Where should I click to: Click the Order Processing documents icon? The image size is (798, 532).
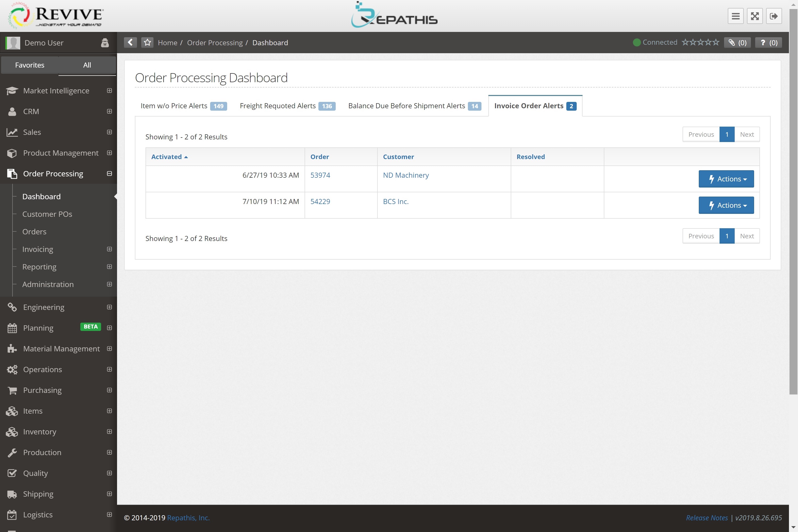(12, 174)
